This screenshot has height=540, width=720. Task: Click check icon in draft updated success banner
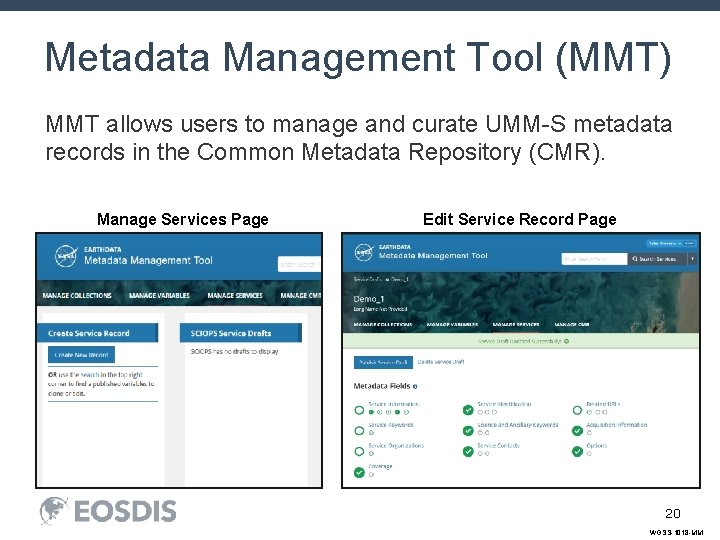click(567, 341)
